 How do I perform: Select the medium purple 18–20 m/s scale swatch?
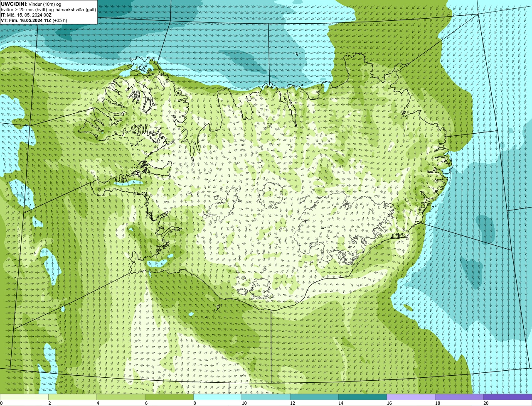point(459,397)
